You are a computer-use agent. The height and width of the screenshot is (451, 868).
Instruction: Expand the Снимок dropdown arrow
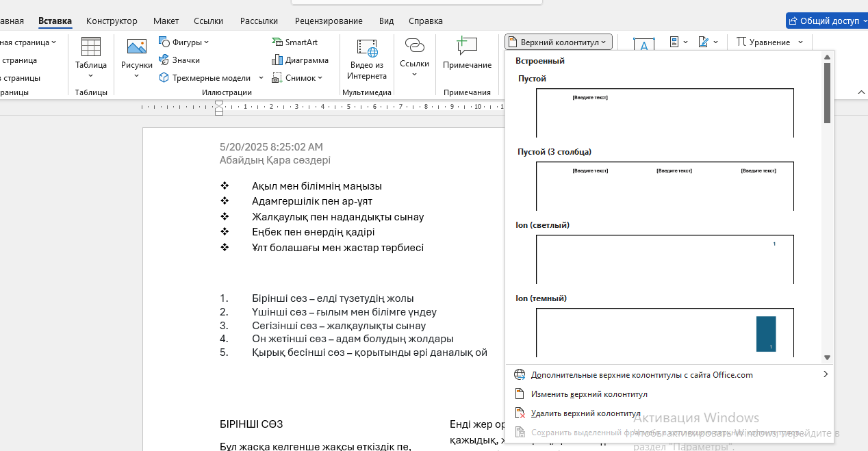pyautogui.click(x=320, y=78)
